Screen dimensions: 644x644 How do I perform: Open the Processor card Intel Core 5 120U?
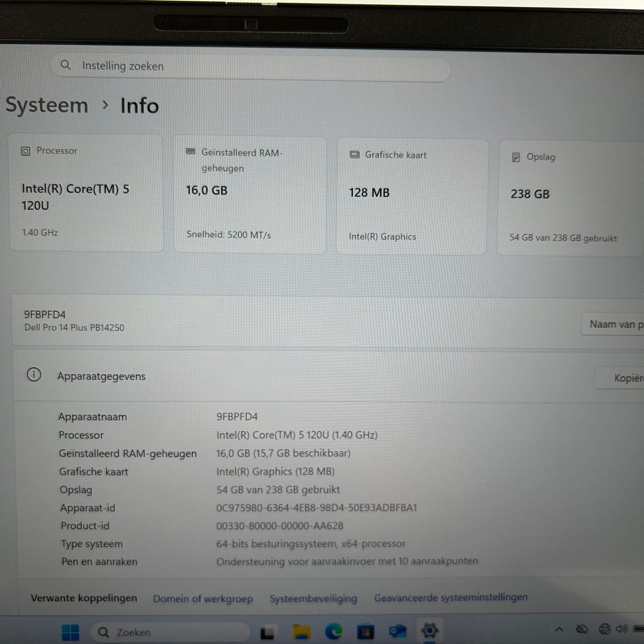87,192
